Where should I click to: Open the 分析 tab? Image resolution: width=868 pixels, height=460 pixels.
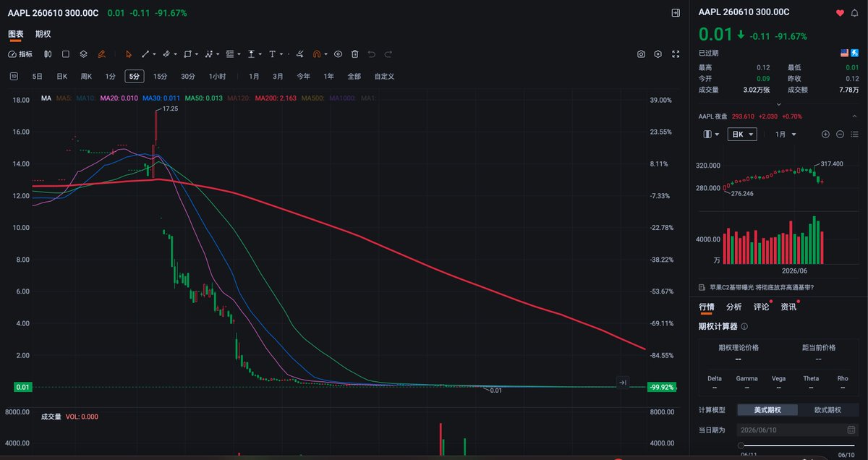(733, 307)
